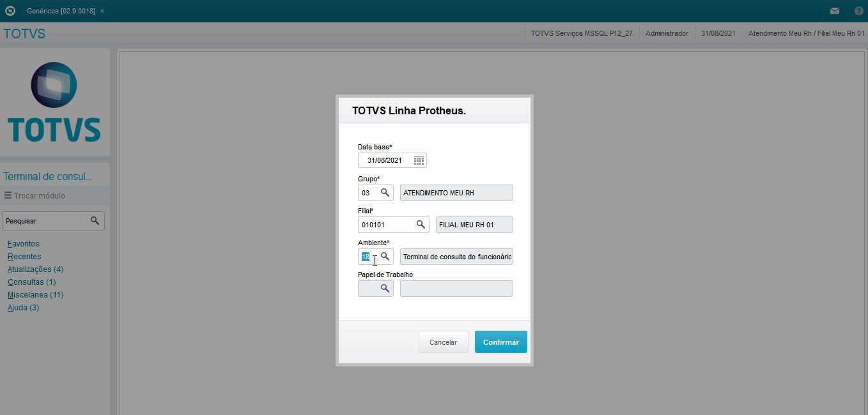Close the Genéricos [02.9.0018] tab
The image size is (868, 415).
point(102,11)
